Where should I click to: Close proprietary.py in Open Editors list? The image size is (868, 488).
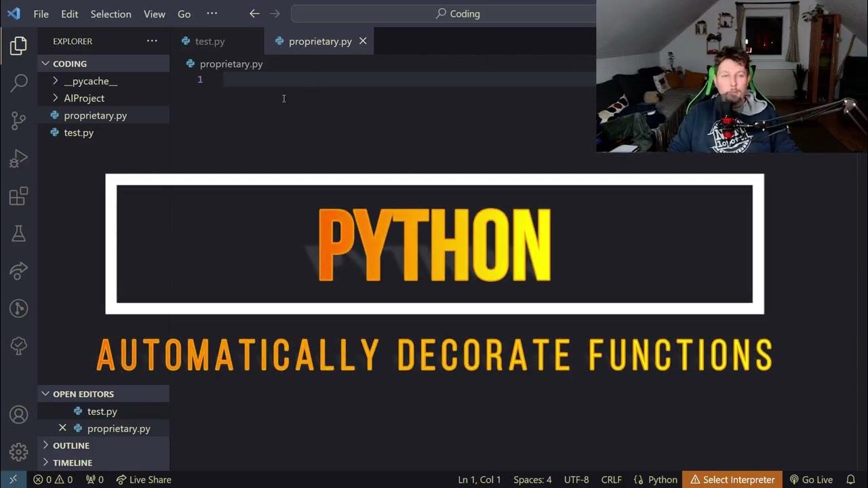[x=62, y=428]
